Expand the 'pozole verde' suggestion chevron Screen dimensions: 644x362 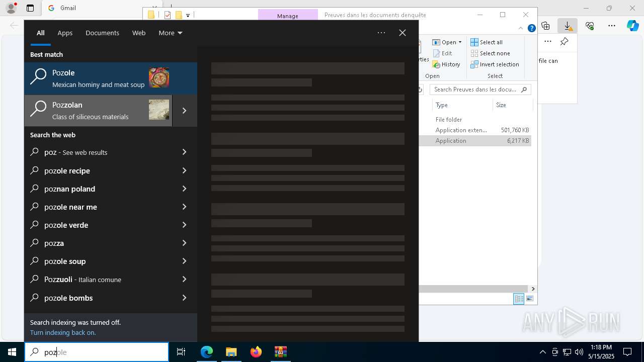(184, 225)
